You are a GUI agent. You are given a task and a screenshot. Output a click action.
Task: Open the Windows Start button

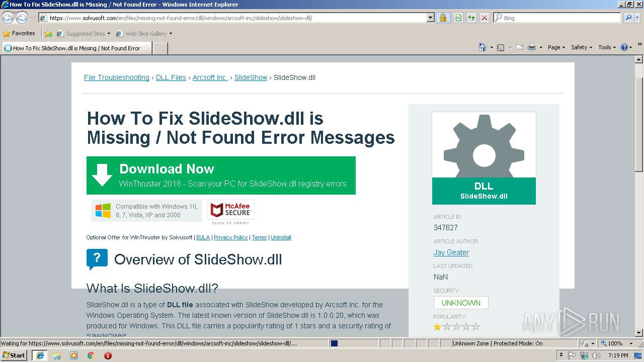[x=14, y=355]
